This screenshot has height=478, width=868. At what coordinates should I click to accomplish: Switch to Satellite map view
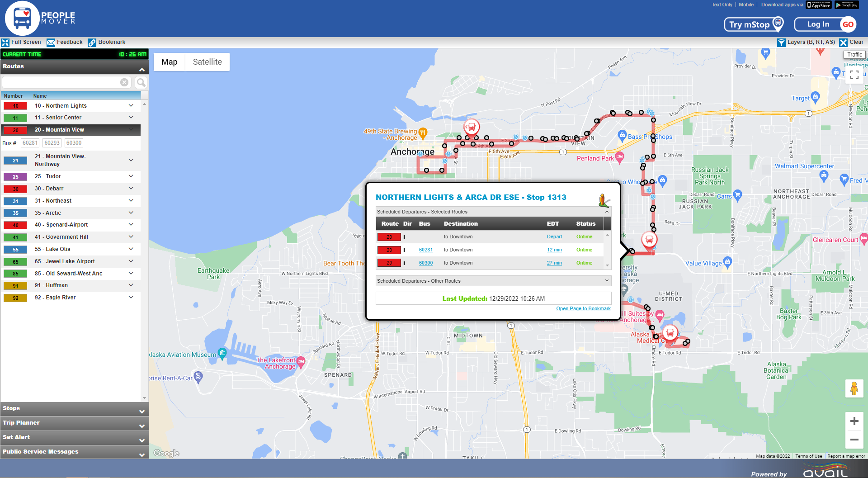click(x=207, y=62)
